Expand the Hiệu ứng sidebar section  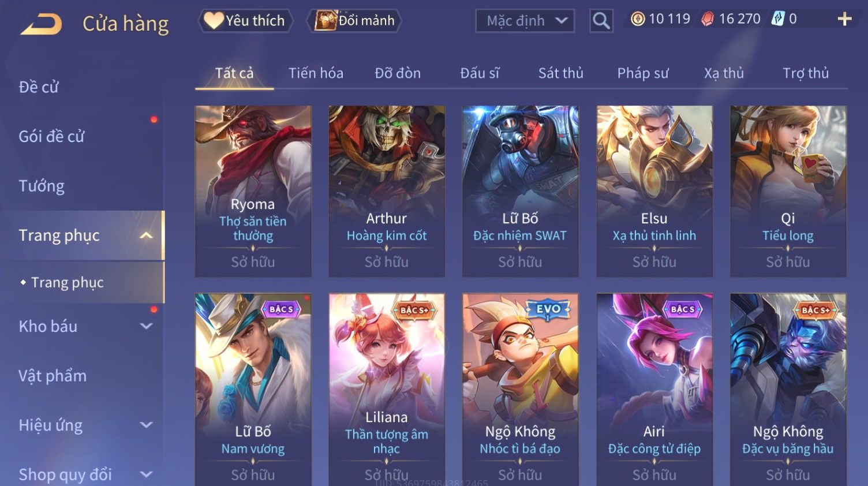[147, 425]
